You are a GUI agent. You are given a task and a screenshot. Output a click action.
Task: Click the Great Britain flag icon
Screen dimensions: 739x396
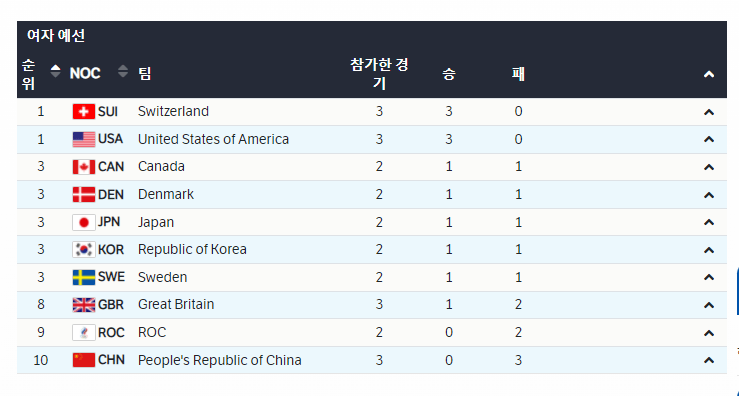[x=84, y=305]
